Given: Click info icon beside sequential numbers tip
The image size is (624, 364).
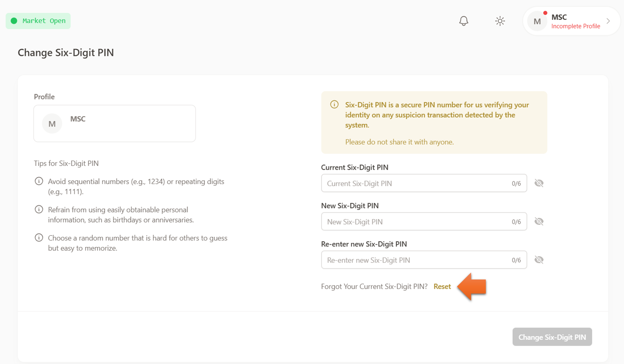Looking at the screenshot, I should [x=39, y=181].
